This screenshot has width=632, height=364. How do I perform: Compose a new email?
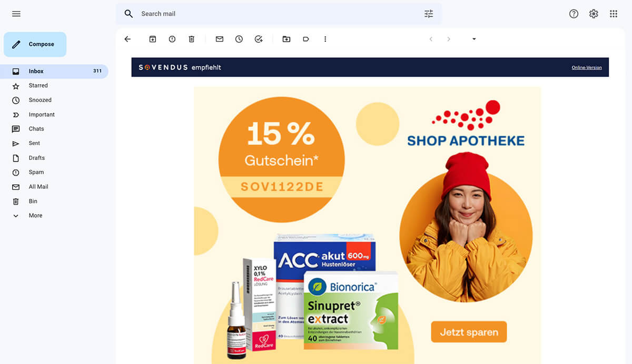35,44
